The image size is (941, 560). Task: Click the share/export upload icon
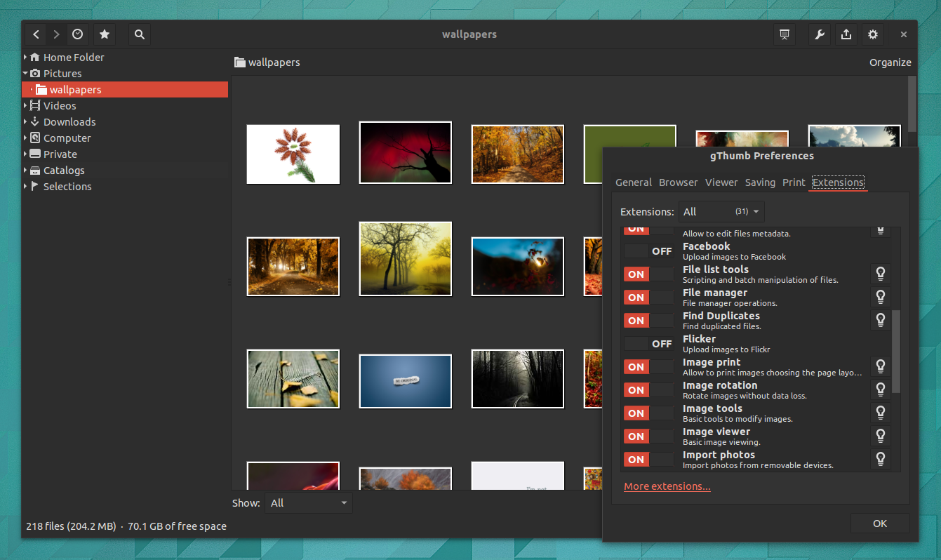[x=846, y=34]
